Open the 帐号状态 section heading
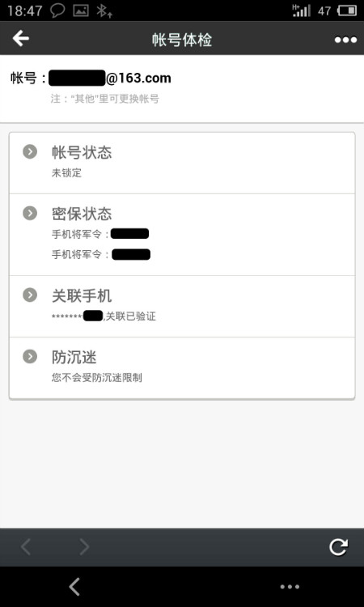The image size is (364, 607). click(x=82, y=152)
